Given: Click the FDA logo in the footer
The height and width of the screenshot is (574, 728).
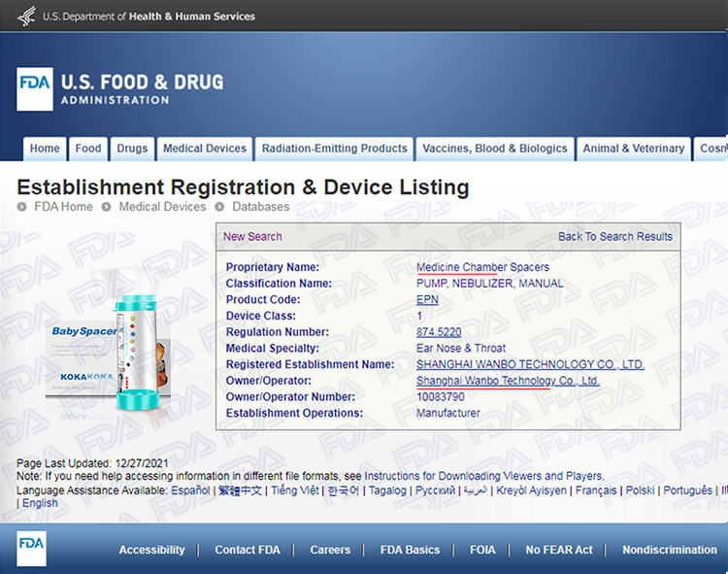Looking at the screenshot, I should tap(32, 549).
